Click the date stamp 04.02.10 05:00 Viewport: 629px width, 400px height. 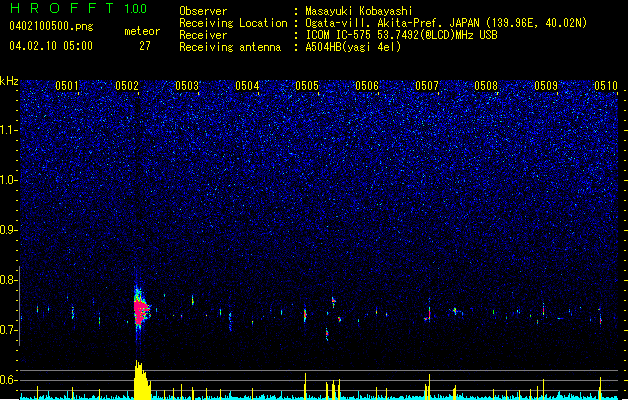(x=51, y=46)
